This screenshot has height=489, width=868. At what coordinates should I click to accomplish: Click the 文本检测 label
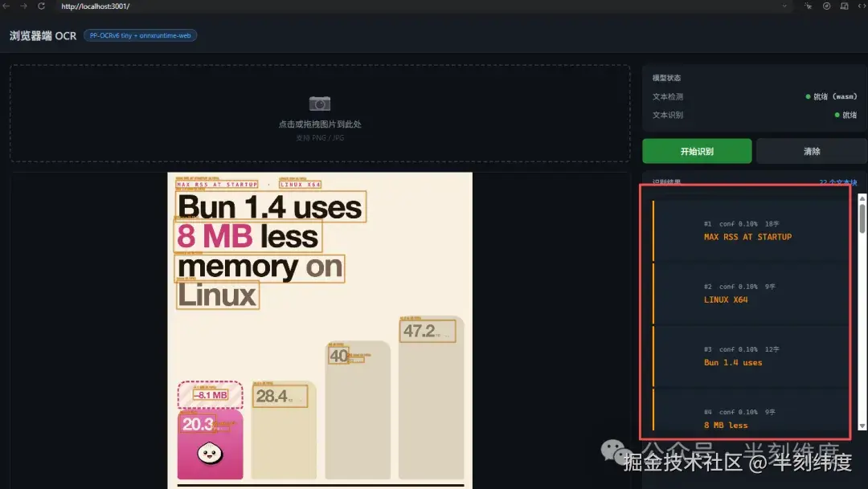668,97
